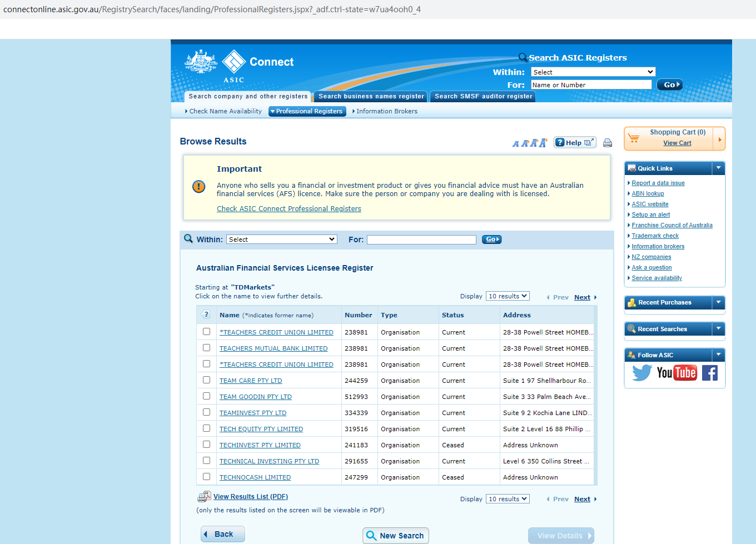Open Service availability link
Viewport: 756px width, 544px height.
(656, 278)
